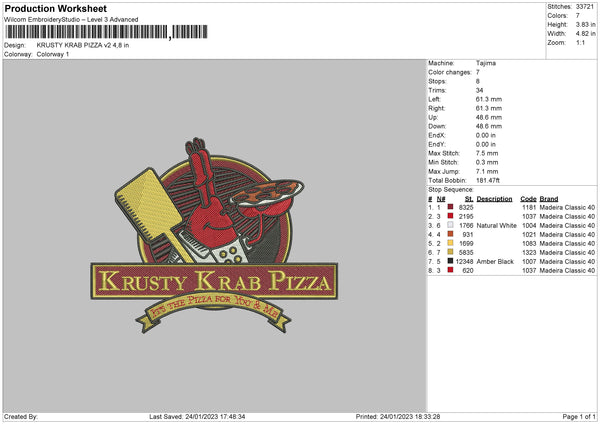Click the 'Amber Black' description text
Image resolution: width=600 pixels, height=424 pixels.
click(x=495, y=261)
